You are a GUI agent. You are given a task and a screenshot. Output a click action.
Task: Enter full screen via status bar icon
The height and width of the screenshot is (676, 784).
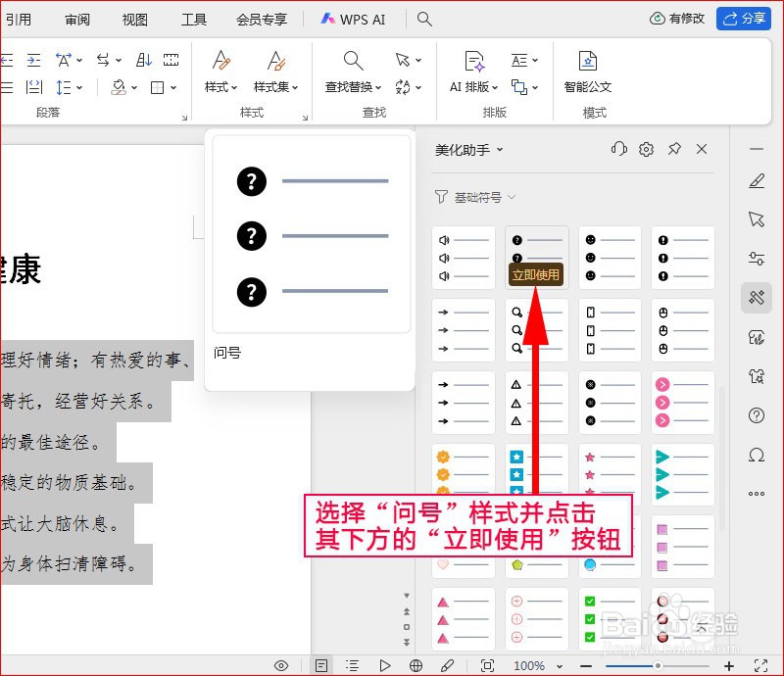761,665
